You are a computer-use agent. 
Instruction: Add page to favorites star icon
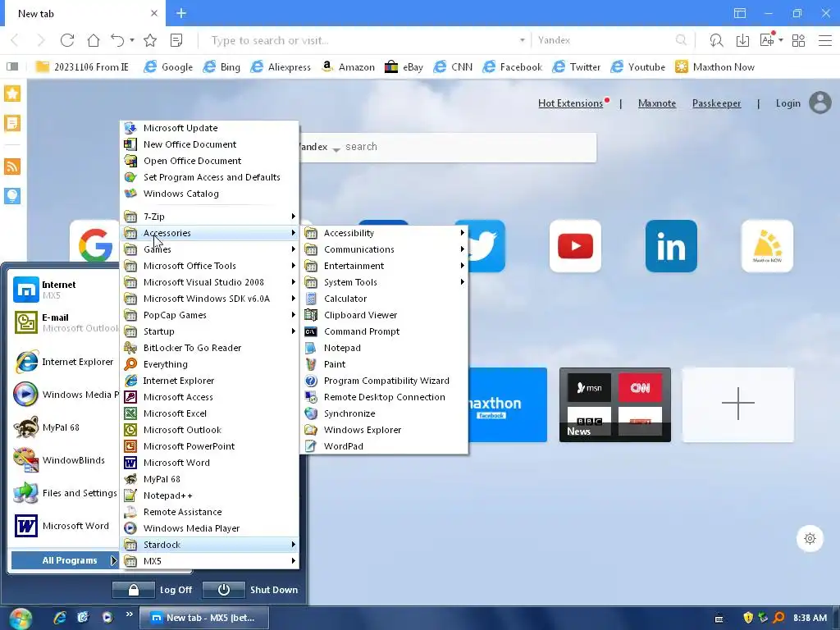150,40
